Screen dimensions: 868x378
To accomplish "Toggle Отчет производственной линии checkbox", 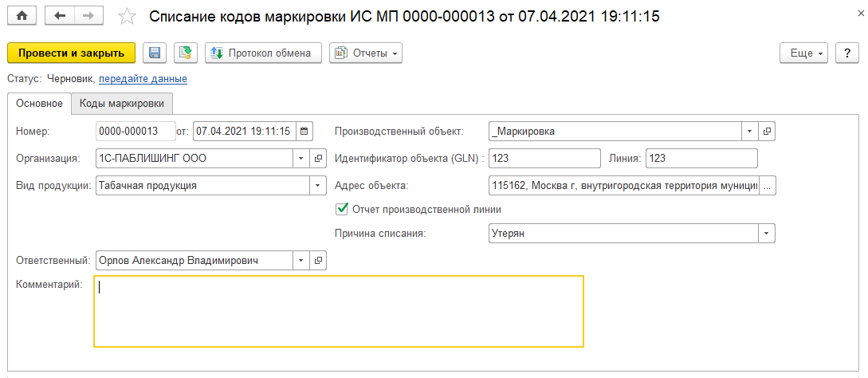I will 342,209.
